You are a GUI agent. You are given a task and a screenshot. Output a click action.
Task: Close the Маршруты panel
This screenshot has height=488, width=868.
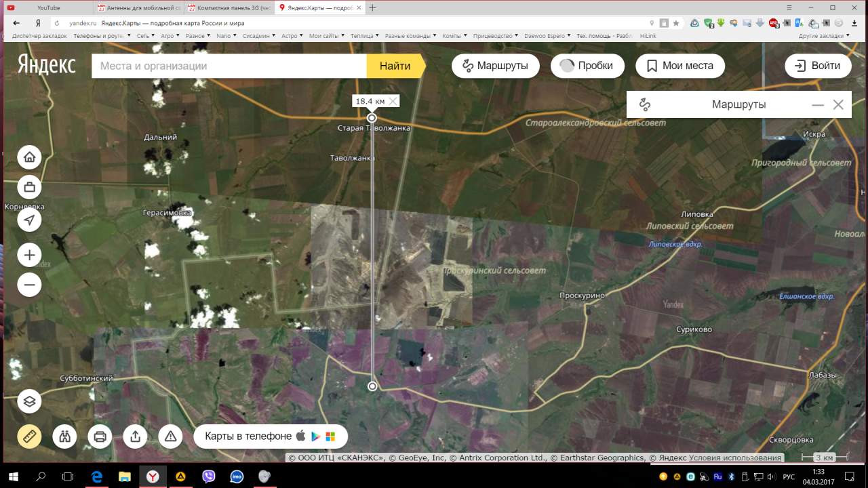[838, 104]
